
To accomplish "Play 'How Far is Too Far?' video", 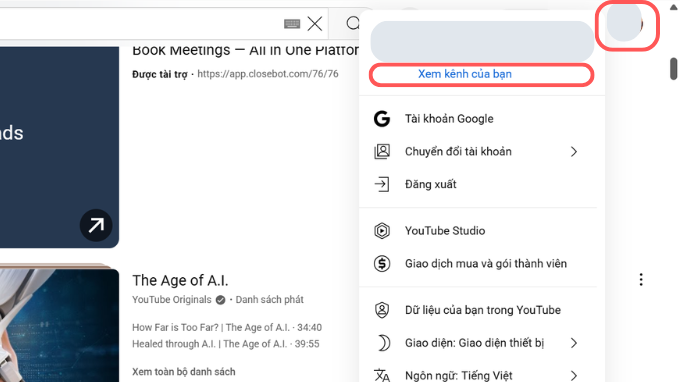I will click(227, 327).
